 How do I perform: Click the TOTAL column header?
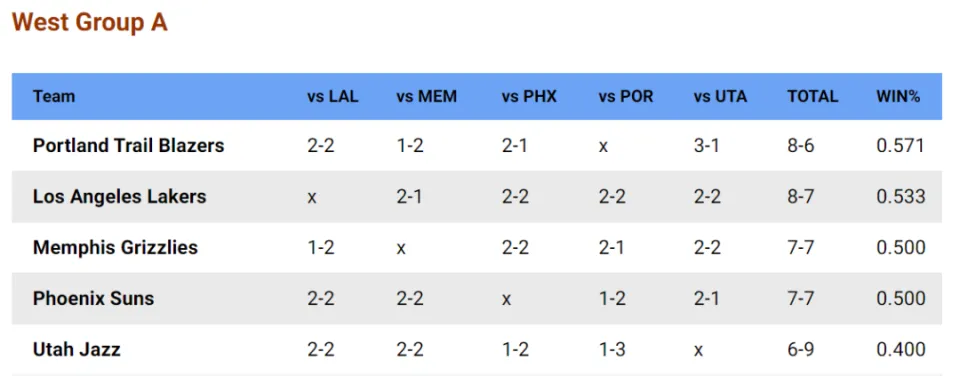812,96
